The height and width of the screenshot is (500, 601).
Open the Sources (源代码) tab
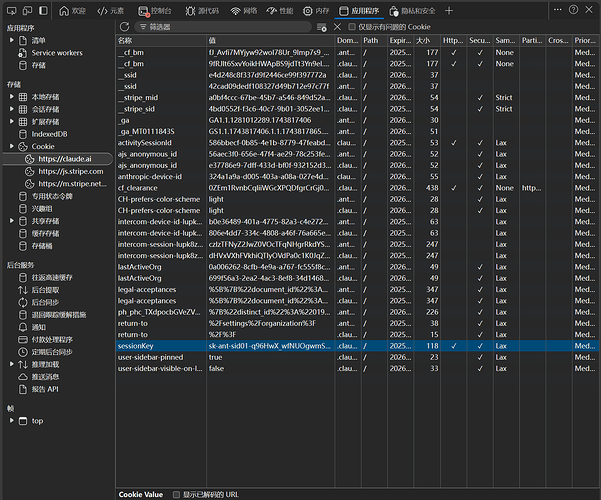point(202,11)
